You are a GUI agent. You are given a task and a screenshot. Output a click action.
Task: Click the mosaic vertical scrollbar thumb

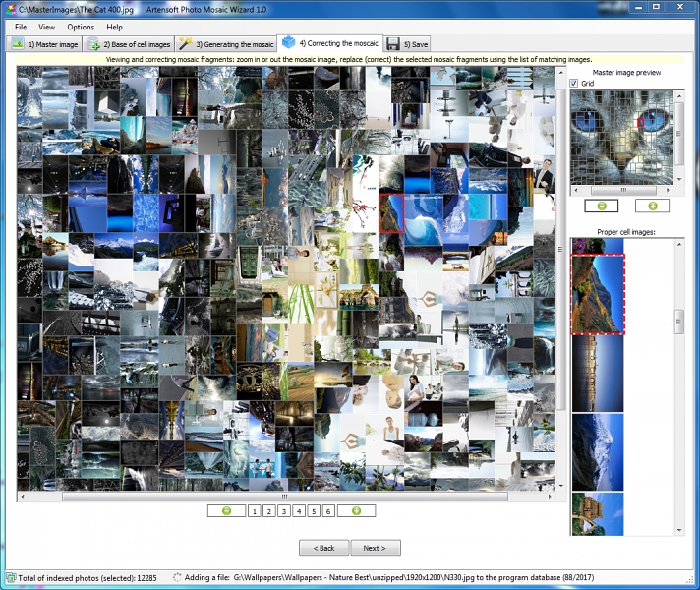pyautogui.click(x=560, y=249)
